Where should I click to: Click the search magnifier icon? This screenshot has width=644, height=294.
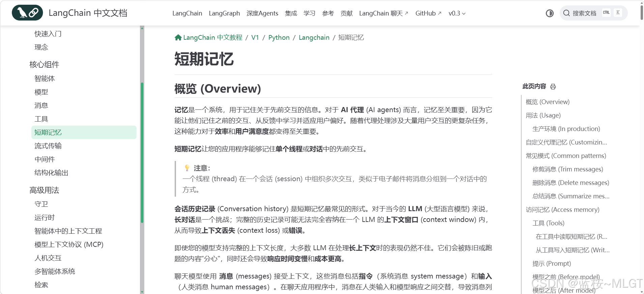(566, 13)
